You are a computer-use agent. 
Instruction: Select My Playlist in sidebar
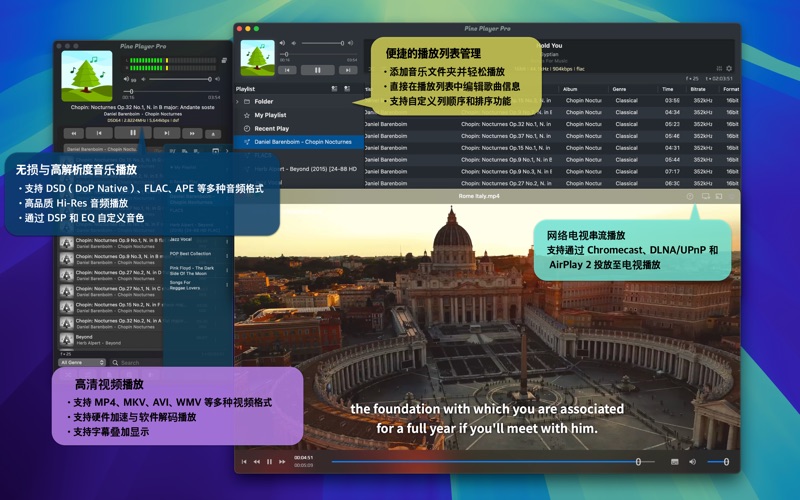[270, 115]
